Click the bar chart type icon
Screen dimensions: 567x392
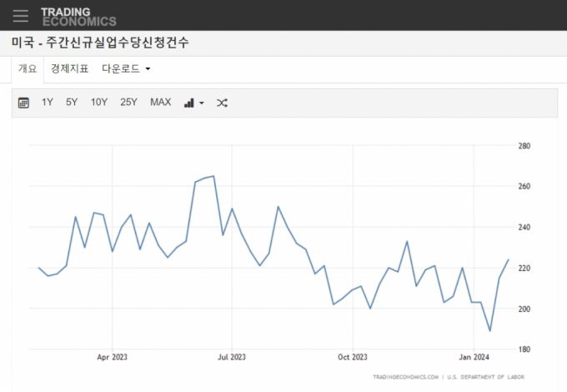pyautogui.click(x=189, y=103)
